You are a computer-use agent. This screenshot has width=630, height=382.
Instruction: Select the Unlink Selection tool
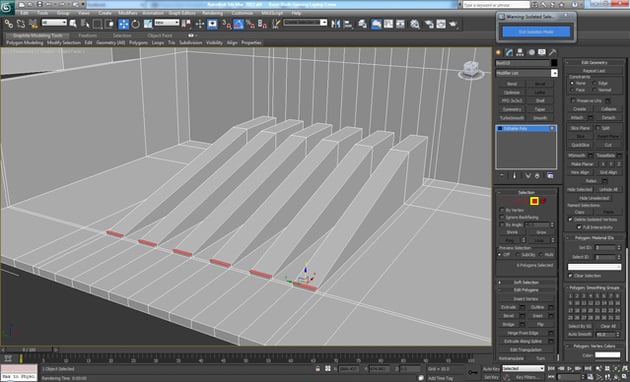pyautogui.click(x=21, y=24)
